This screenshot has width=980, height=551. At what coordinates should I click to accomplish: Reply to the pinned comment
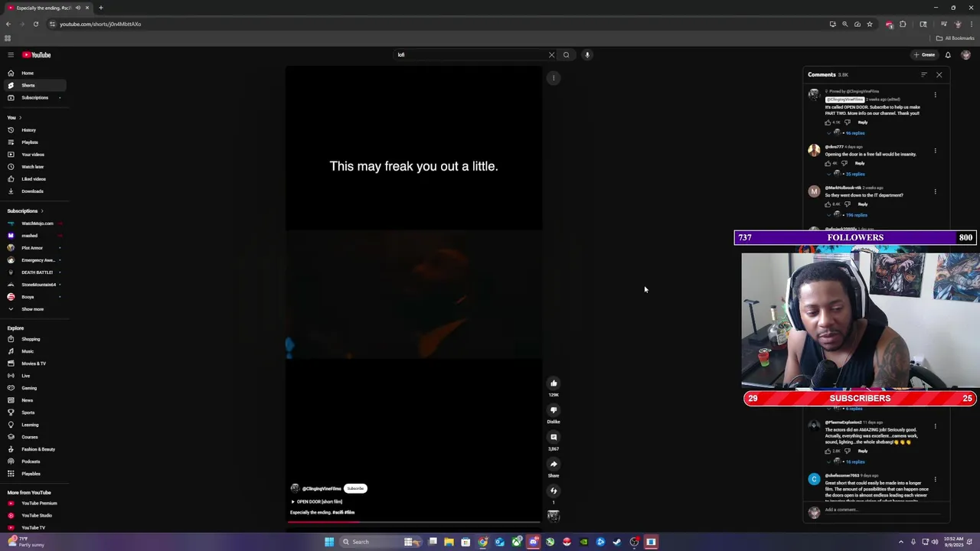point(863,122)
